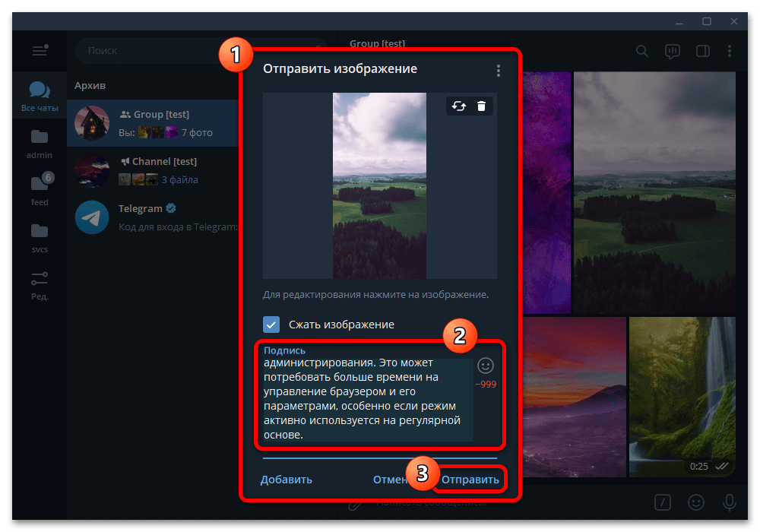The width and height of the screenshot is (760, 532).
Task: Open the Group [test] chat
Action: point(154,123)
